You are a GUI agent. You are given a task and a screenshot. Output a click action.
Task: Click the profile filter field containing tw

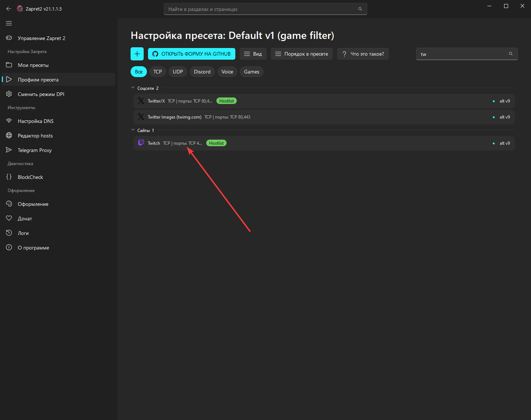467,54
